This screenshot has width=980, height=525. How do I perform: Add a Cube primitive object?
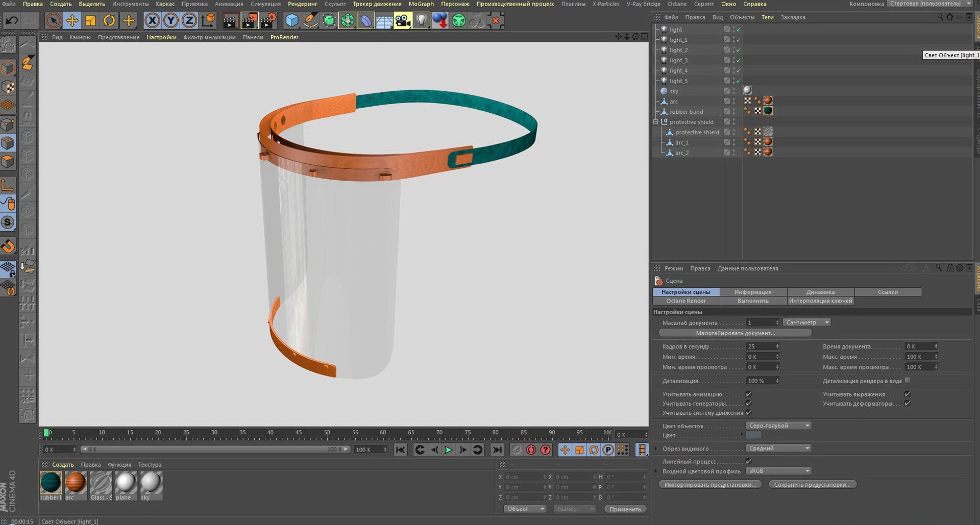tap(292, 20)
